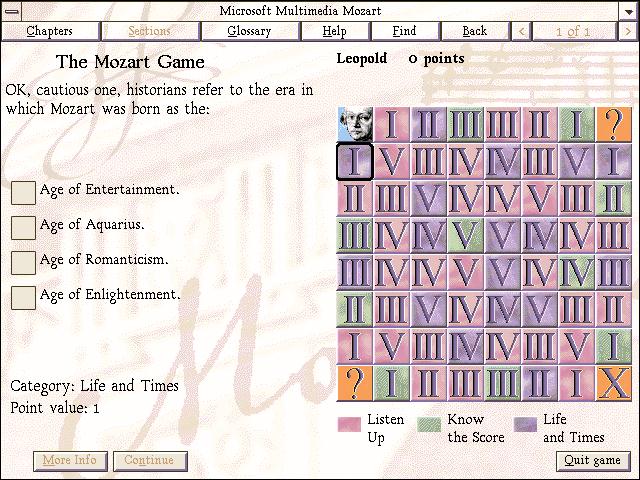
Task: Pick the orange question mark tile in the bottom row
Action: 355,383
